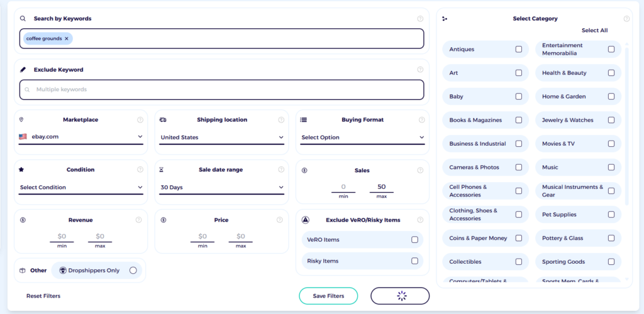Check the Health & Beauty category

coord(611,73)
